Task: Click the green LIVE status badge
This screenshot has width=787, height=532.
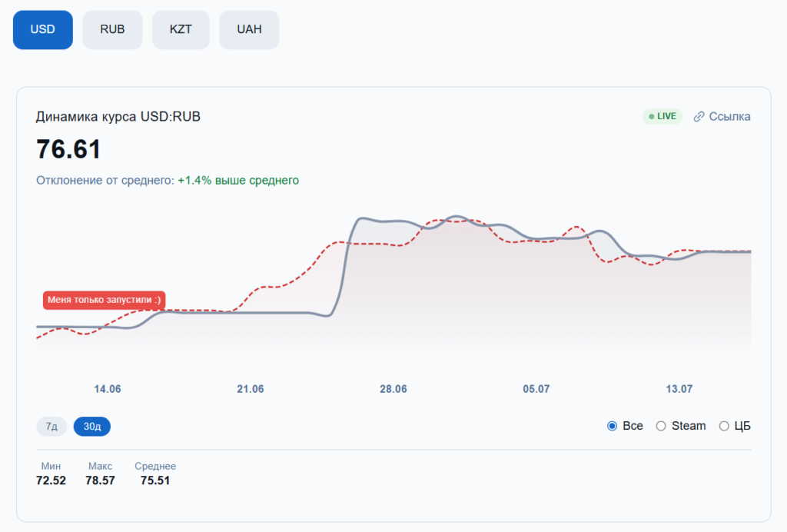Action: click(x=662, y=116)
